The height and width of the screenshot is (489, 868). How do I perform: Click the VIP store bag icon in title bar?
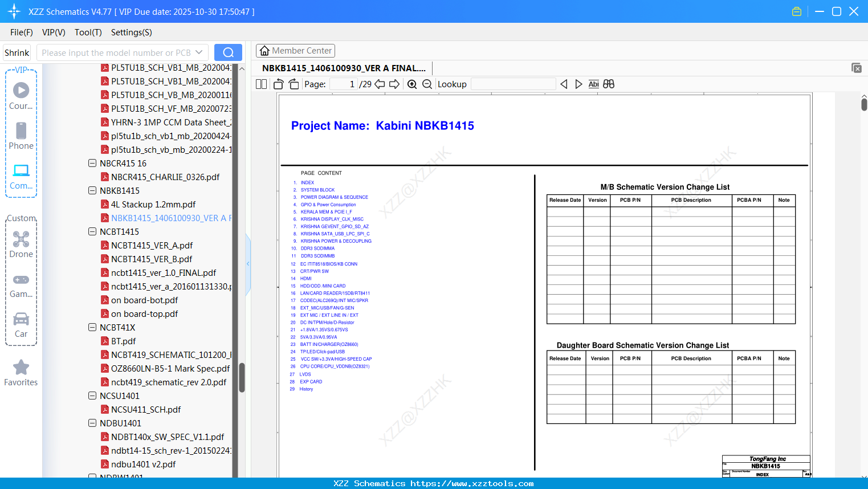coord(797,11)
